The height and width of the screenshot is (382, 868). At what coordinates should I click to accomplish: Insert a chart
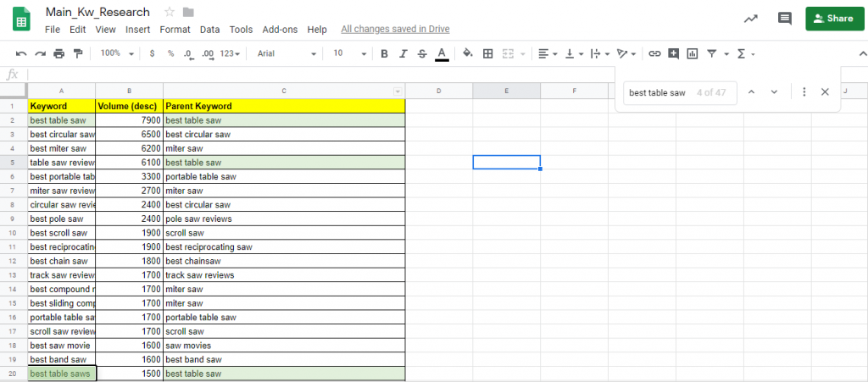click(692, 53)
